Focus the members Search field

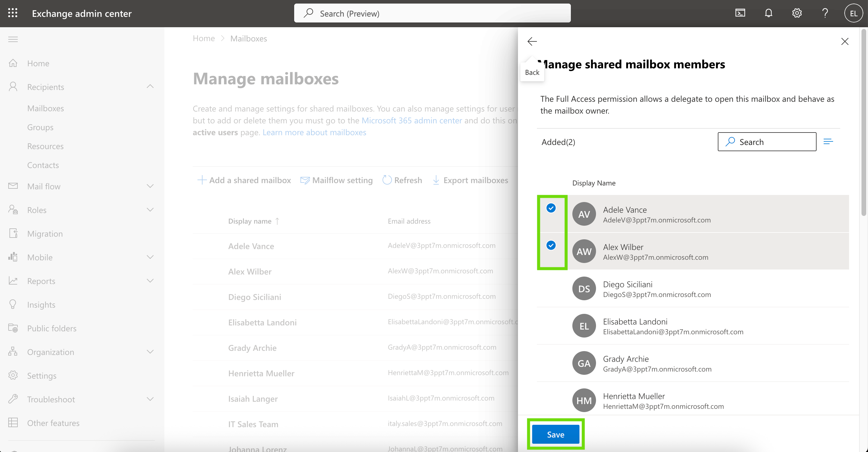[x=767, y=142]
